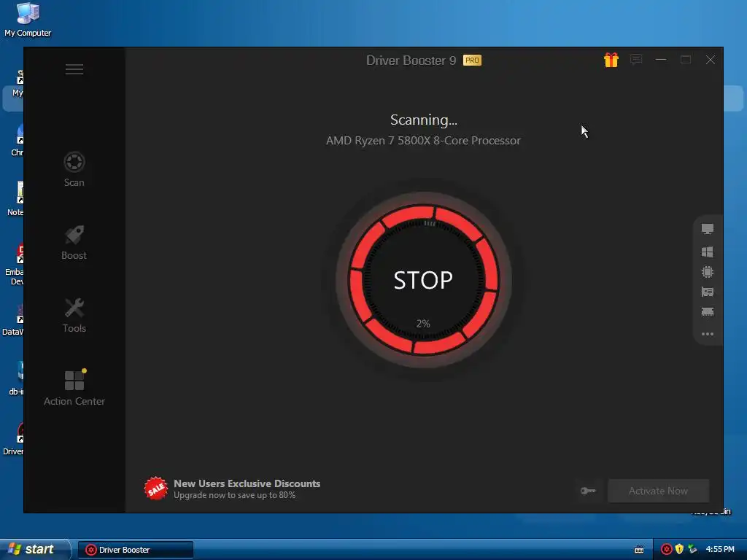Click the Windows start button
Screen dimensions: 747x560
pyautogui.click(x=36, y=549)
